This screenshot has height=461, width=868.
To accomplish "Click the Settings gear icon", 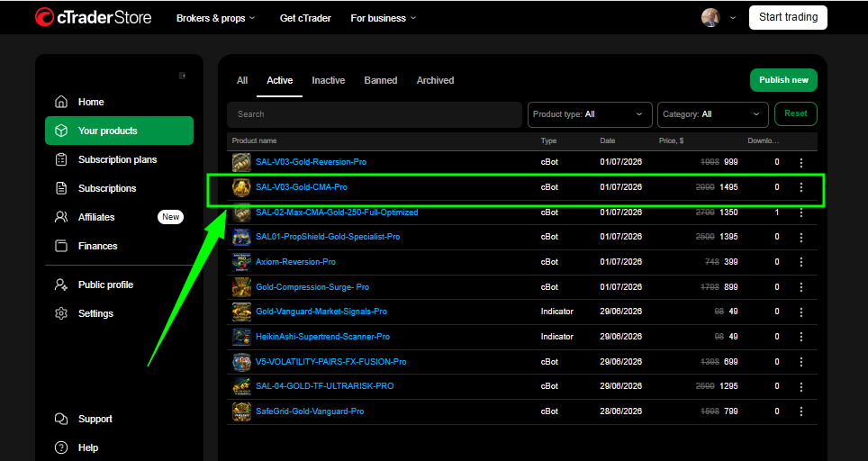I will tap(61, 313).
